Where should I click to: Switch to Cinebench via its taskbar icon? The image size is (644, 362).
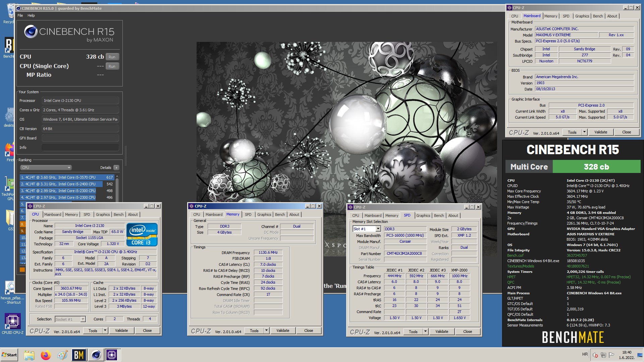[x=96, y=355]
